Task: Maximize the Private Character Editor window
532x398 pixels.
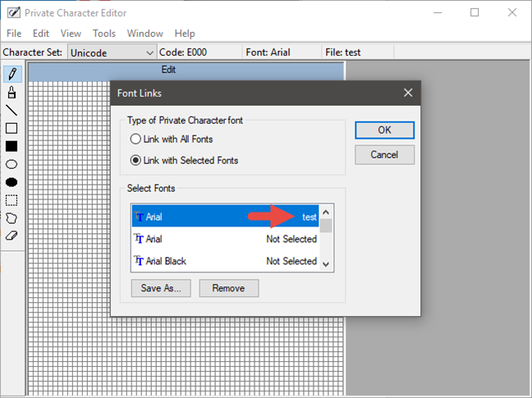Action: pos(475,13)
